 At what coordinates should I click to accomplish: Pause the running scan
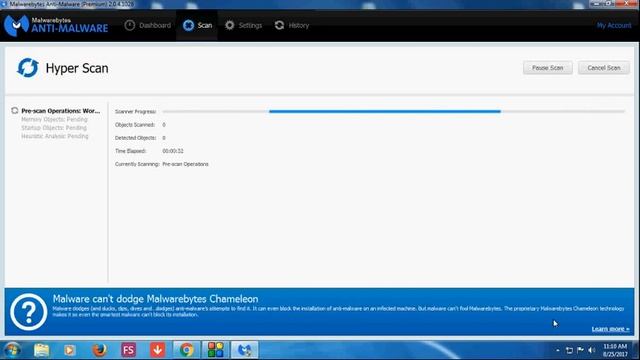point(547,68)
